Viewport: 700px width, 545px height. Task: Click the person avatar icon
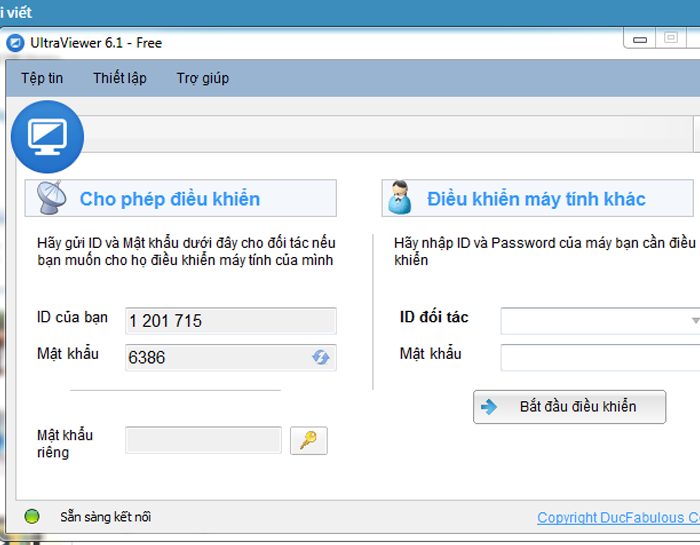click(x=400, y=198)
